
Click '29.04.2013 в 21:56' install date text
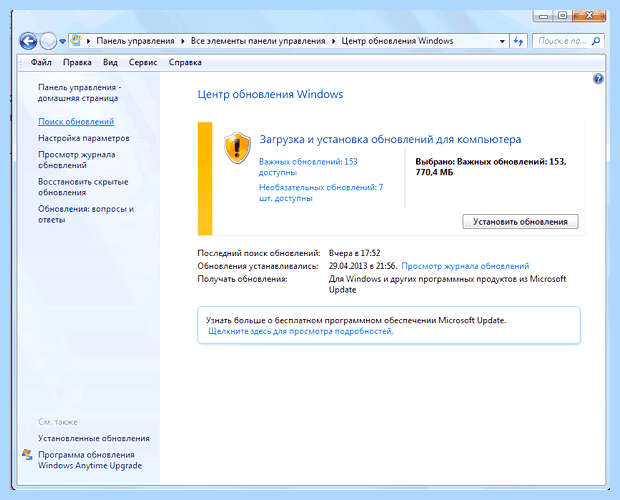click(x=362, y=266)
